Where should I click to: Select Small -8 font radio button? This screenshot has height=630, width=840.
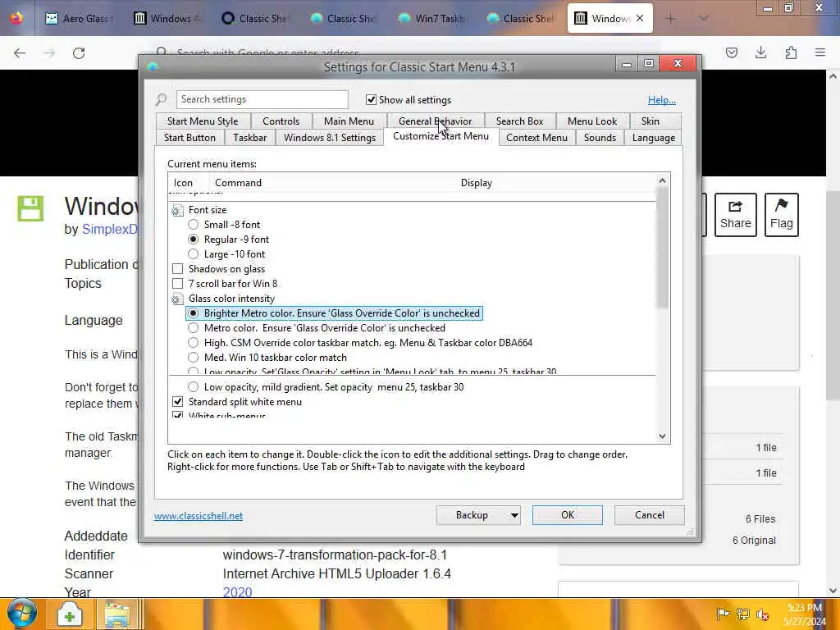point(194,225)
